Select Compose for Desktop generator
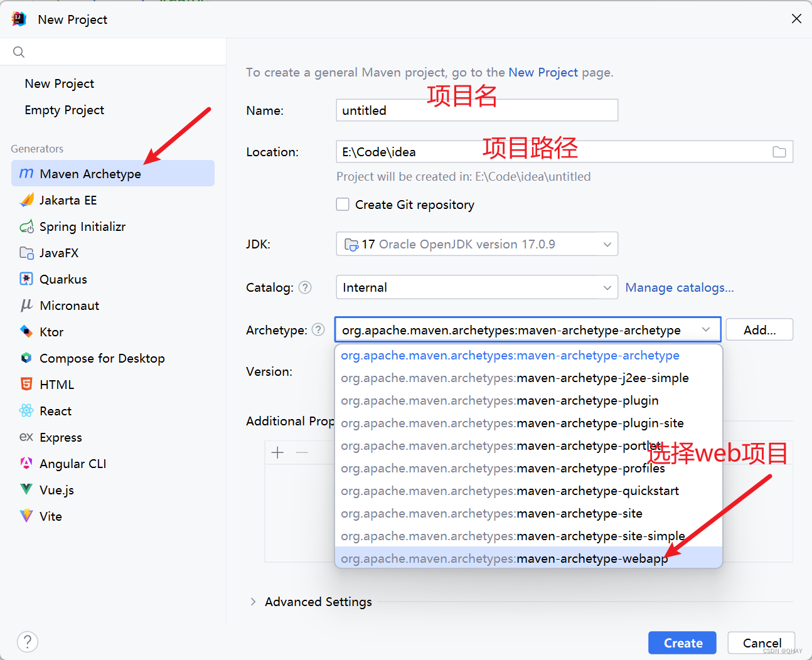Viewport: 812px width, 660px height. click(x=113, y=358)
